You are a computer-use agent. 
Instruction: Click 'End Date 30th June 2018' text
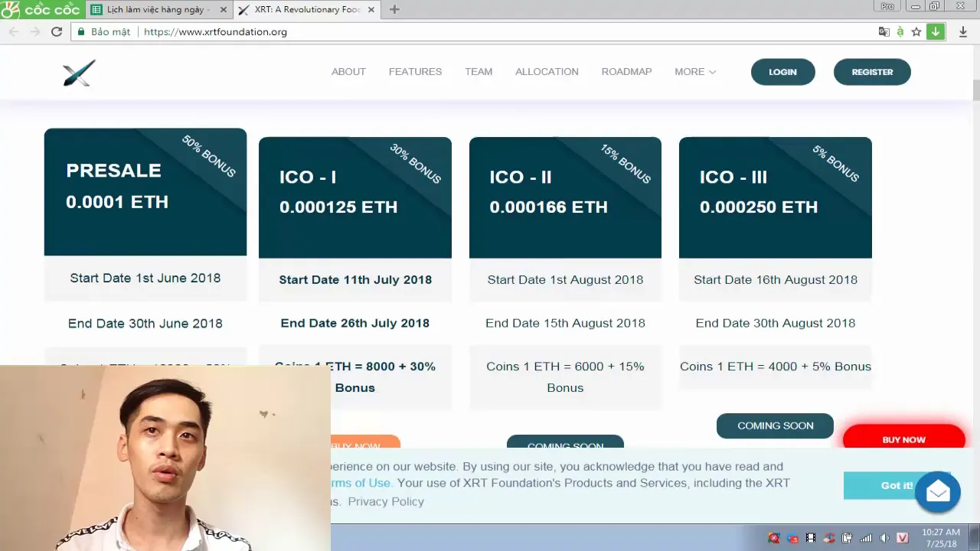click(145, 324)
